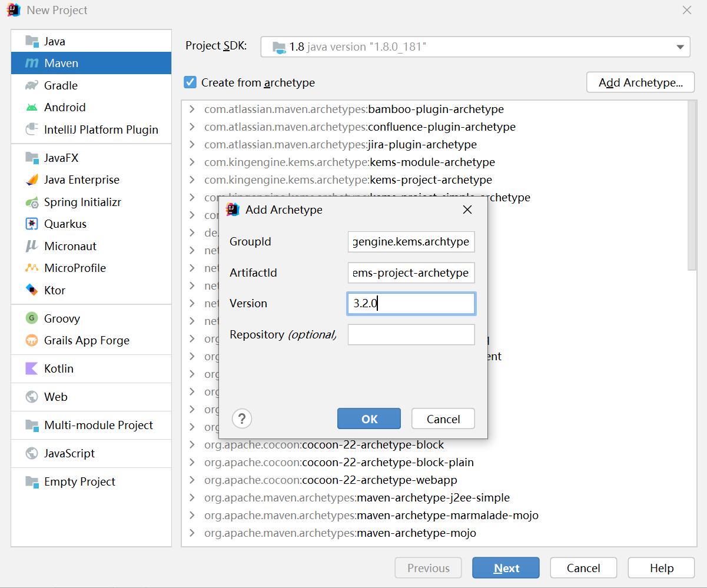Select Empty Project type
The width and height of the screenshot is (707, 588).
pos(91,481)
